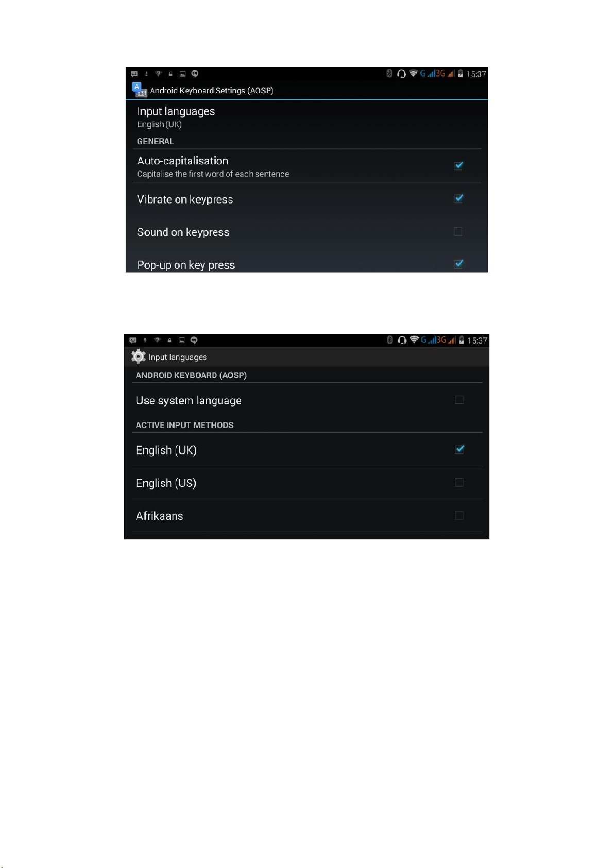614x868 pixels.
Task: Enable English (US) input method
Action: [x=459, y=483]
